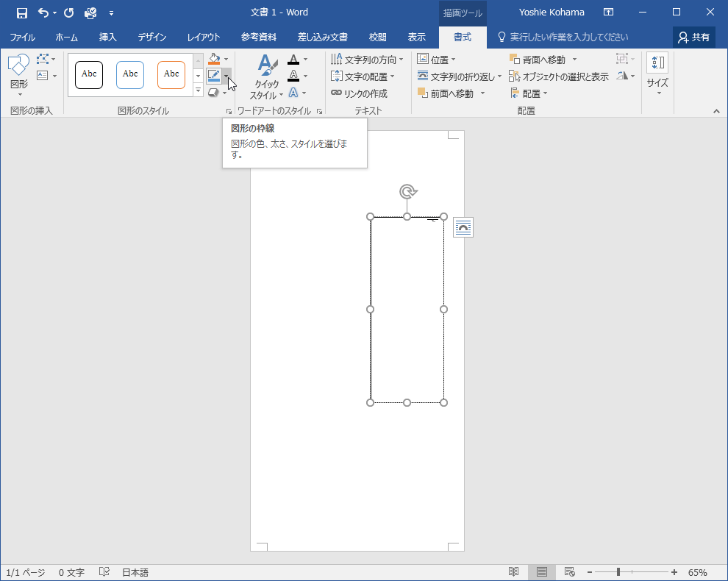Open the オブジェクトの選択と表示 pane
The width and height of the screenshot is (728, 581).
[x=559, y=76]
